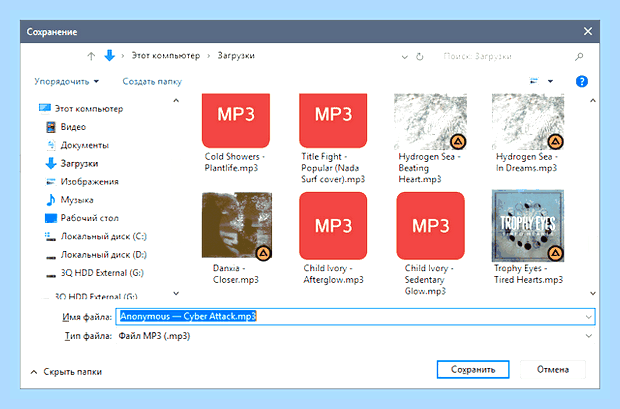
Task: Select Trophy Eyes - Tired Hearts cover thumbnail
Action: pos(528,226)
